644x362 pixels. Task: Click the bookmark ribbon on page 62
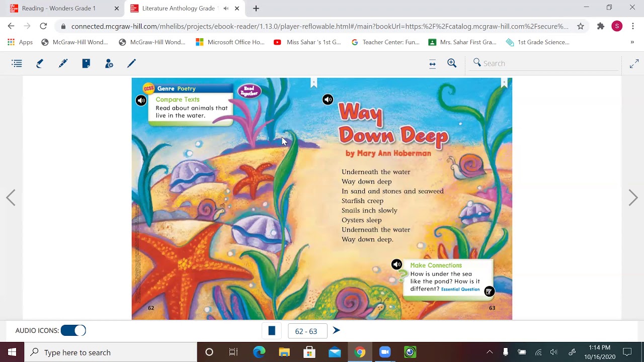(x=313, y=83)
